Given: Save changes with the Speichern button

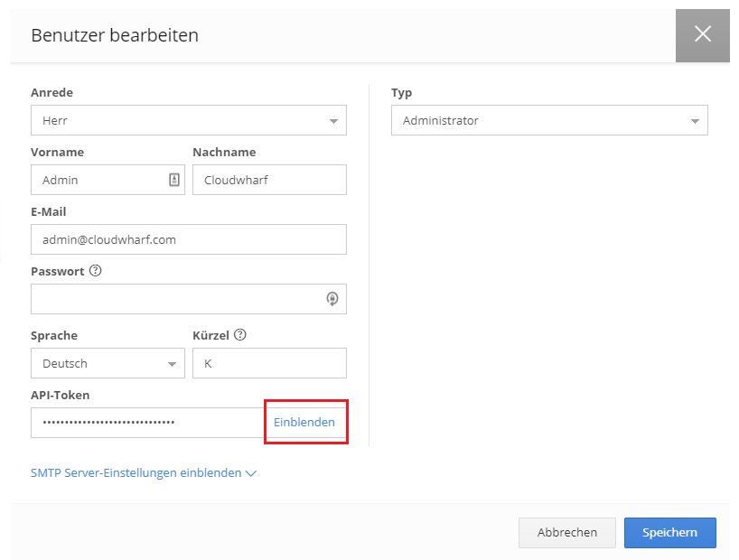Looking at the screenshot, I should pos(669,533).
